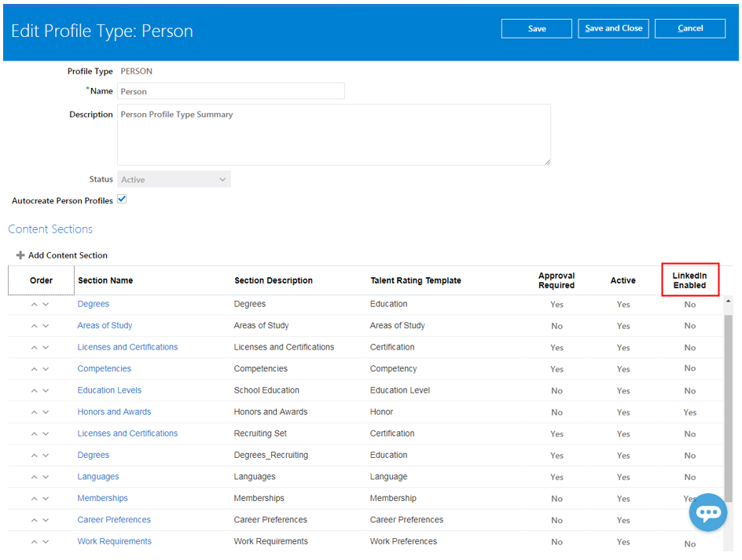Move Areas of Study down using down arrow

coord(46,325)
